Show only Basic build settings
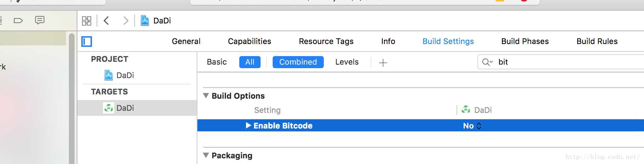This screenshot has height=164, width=644. 217,62
